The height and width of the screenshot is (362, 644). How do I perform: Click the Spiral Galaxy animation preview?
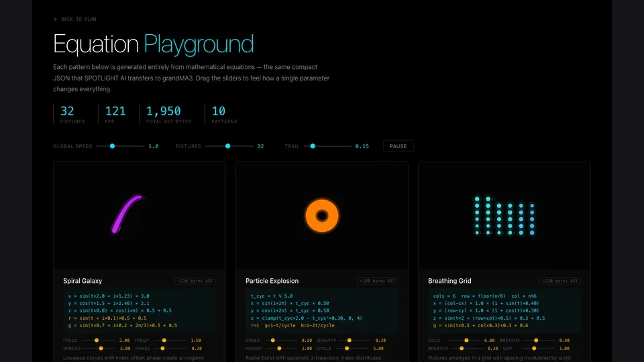140,216
